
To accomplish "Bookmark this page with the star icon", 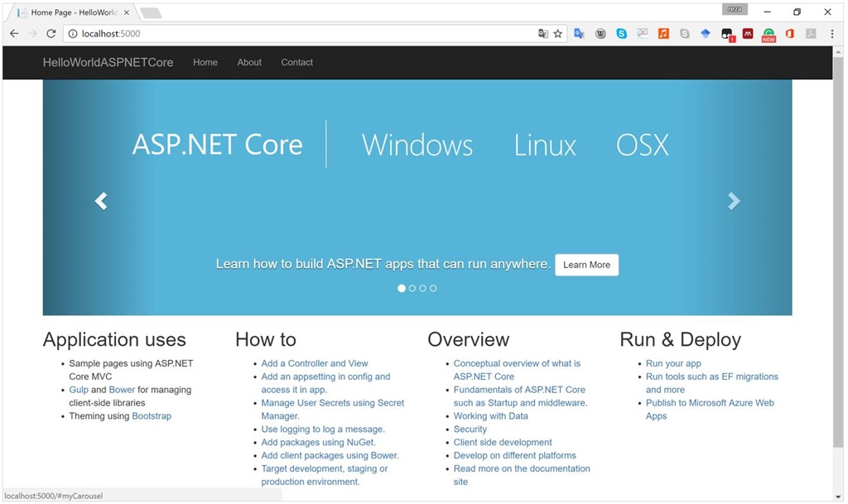I will click(x=556, y=33).
